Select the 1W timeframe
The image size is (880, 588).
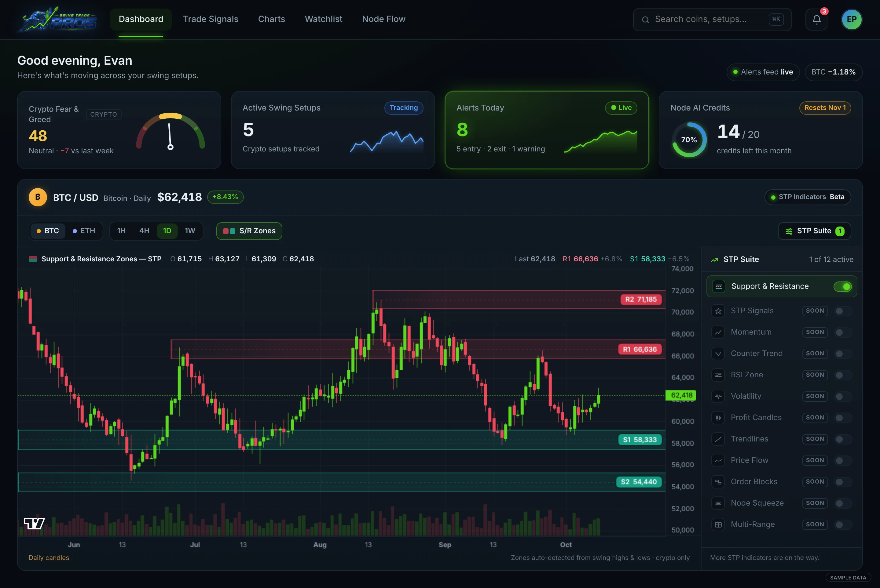pos(190,231)
